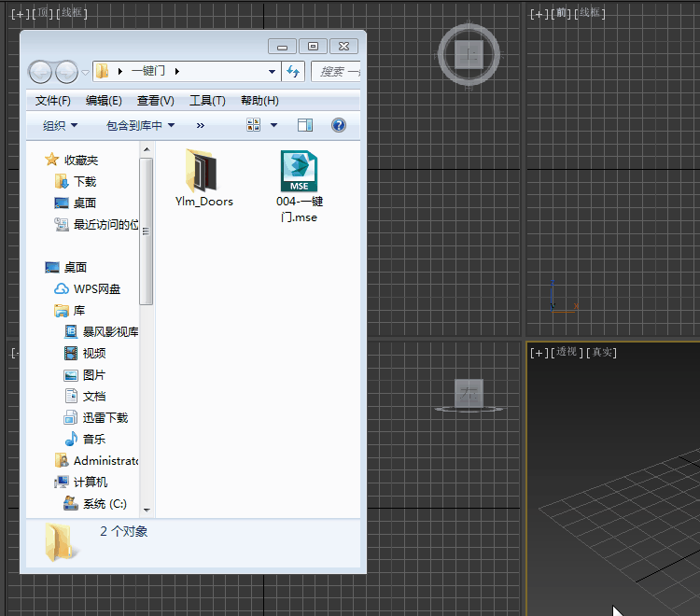Click the navigation pane vertical scrollbar
Viewport: 700px width, 616px height.
147,231
